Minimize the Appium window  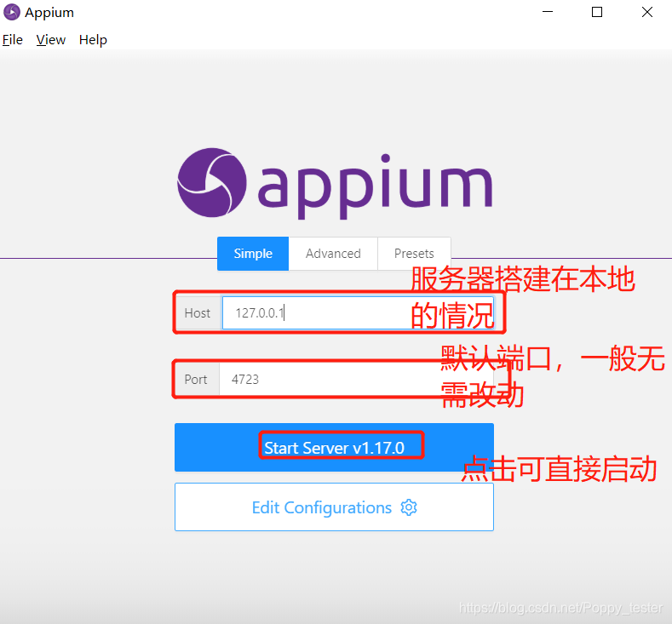point(548,12)
